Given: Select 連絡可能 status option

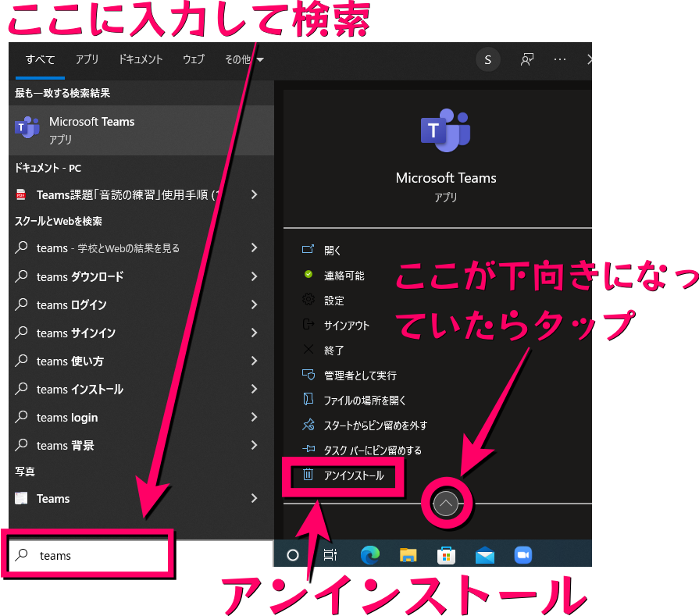Looking at the screenshot, I should [344, 276].
